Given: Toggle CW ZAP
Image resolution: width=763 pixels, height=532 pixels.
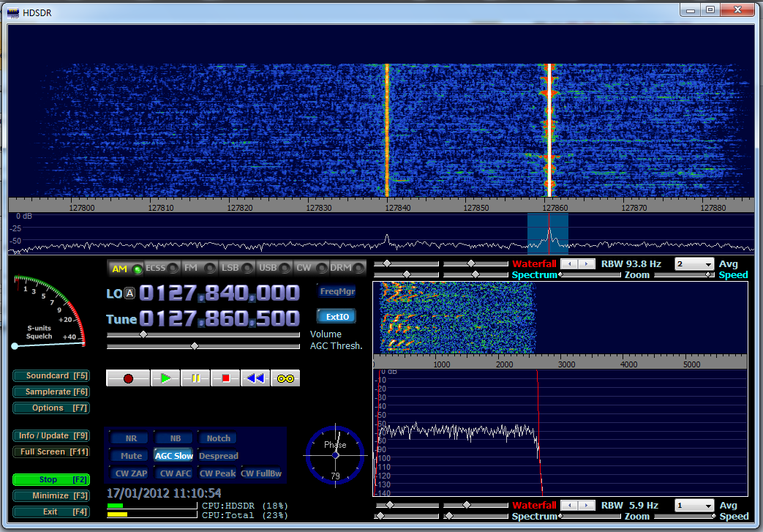Looking at the screenshot, I should click(x=131, y=473).
